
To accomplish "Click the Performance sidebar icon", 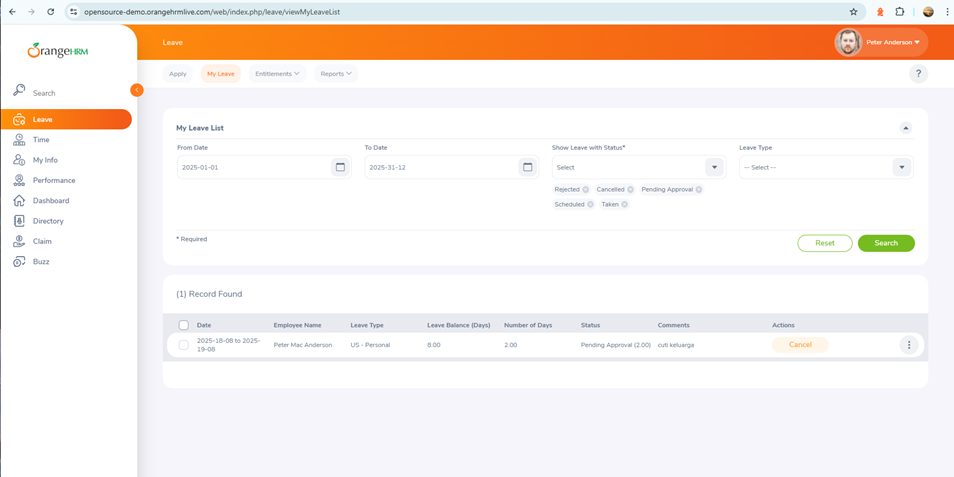I will pyautogui.click(x=19, y=180).
